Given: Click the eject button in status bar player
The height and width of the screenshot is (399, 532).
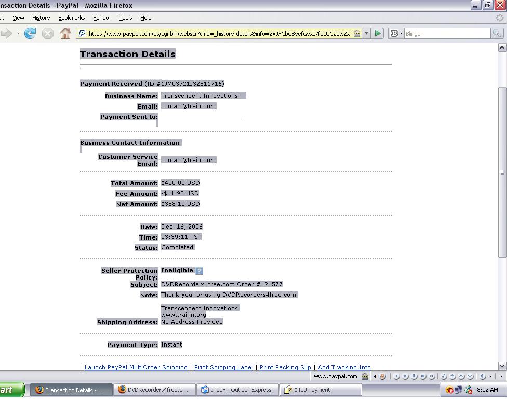Looking at the screenshot, I should 453,376.
